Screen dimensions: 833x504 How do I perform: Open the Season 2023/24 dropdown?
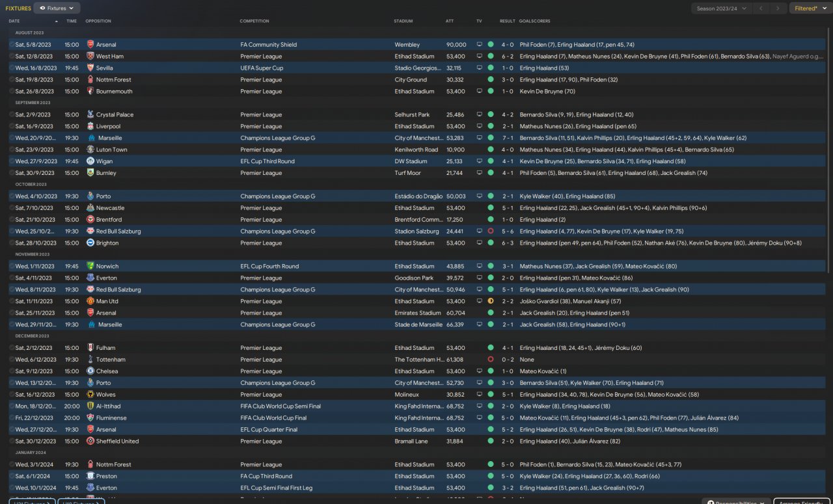720,8
